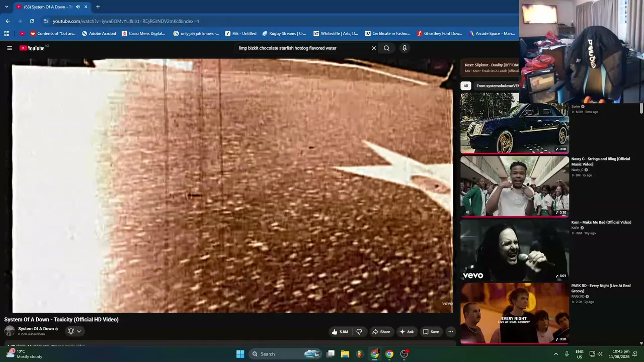
Task: Close the System Of A Down browser tab
Action: [x=86, y=7]
